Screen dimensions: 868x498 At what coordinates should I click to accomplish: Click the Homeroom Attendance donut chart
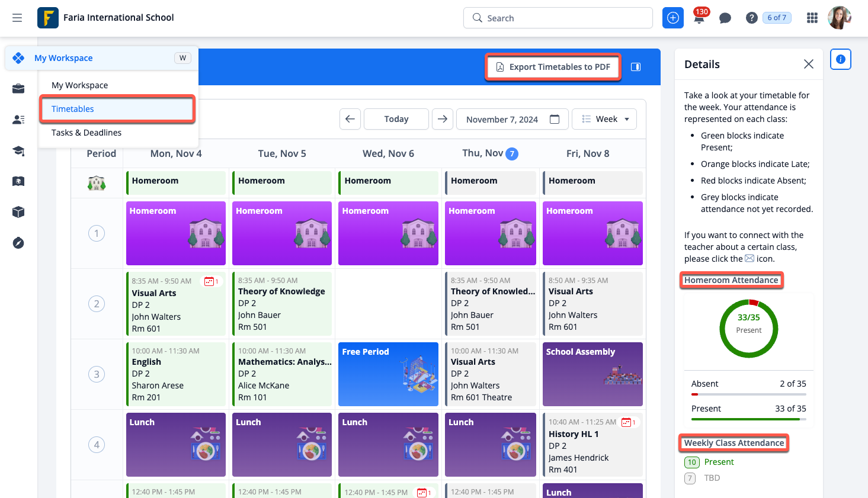748,329
